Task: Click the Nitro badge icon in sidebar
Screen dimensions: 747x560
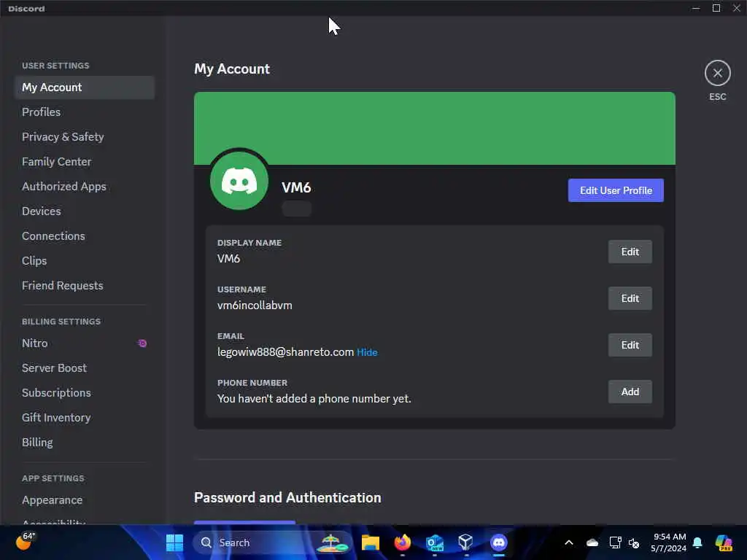Action: tap(142, 343)
